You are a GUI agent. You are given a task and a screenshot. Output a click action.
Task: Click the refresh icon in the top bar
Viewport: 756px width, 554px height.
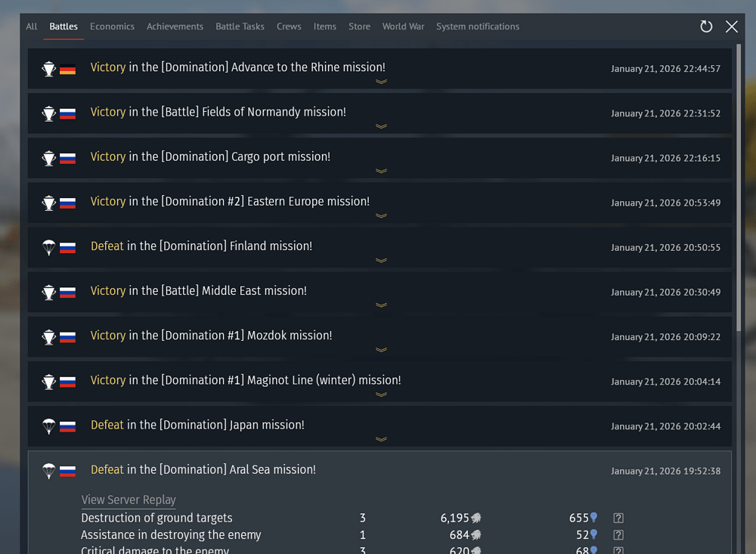[x=706, y=26]
